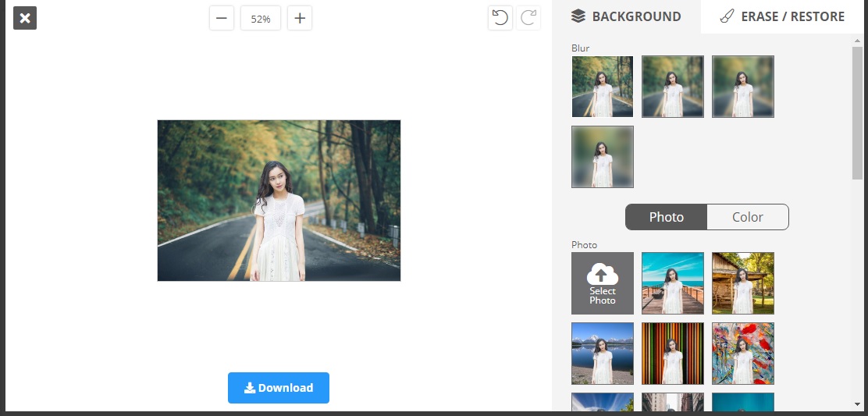The width and height of the screenshot is (868, 416).
Task: Click the 52% zoom level field
Action: coord(261,18)
